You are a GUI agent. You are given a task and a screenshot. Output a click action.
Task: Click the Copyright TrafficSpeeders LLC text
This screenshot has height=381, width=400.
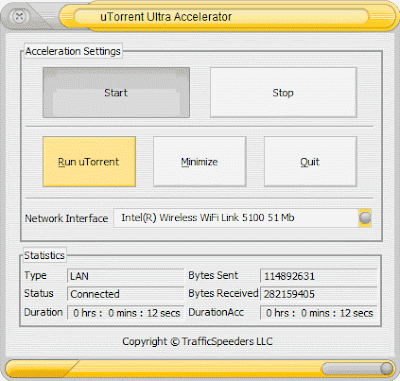(x=197, y=341)
